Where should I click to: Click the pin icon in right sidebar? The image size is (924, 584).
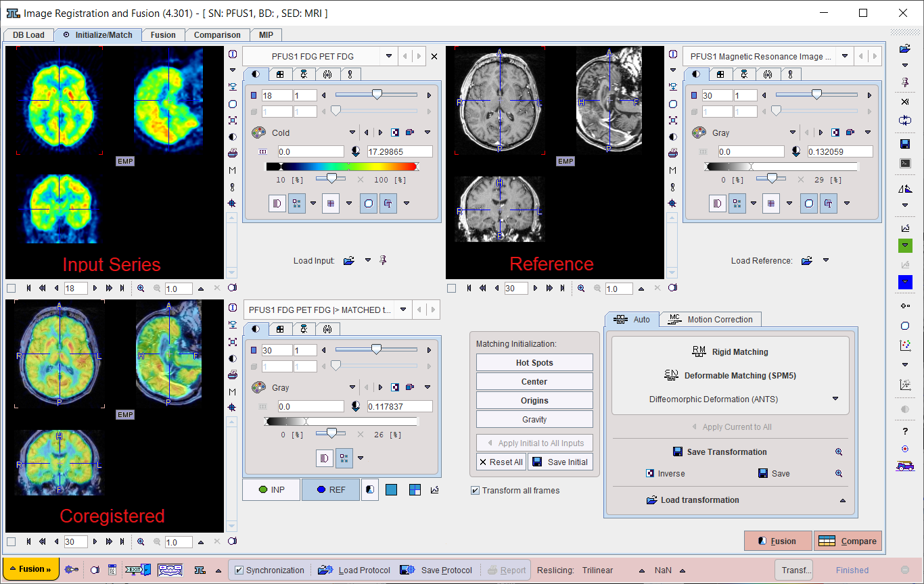pyautogui.click(x=905, y=82)
